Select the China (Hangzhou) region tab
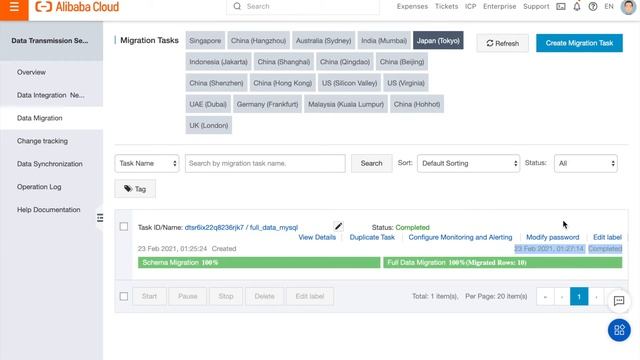This screenshot has height=360, width=640. tap(259, 40)
